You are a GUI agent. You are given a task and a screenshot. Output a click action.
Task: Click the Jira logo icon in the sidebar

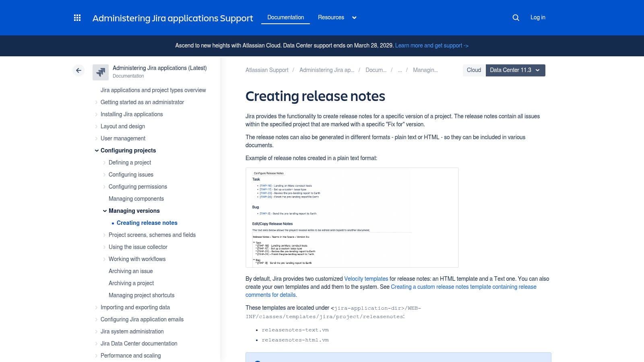click(101, 72)
